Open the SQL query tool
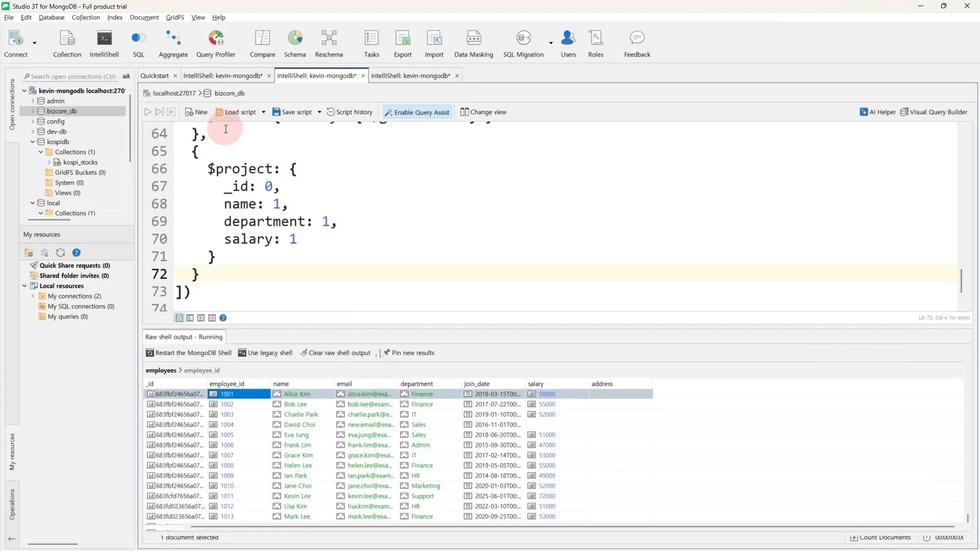The width and height of the screenshot is (980, 551). 138,44
